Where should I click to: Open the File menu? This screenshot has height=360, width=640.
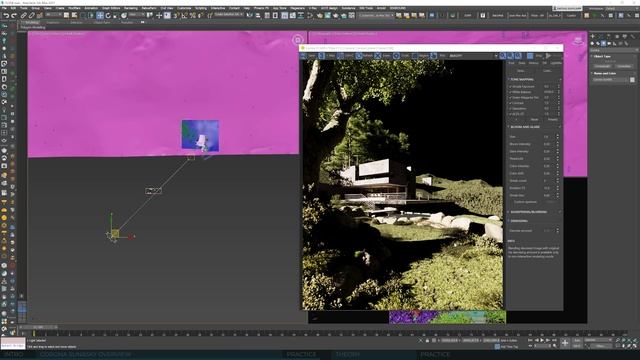pyautogui.click(x=4, y=8)
